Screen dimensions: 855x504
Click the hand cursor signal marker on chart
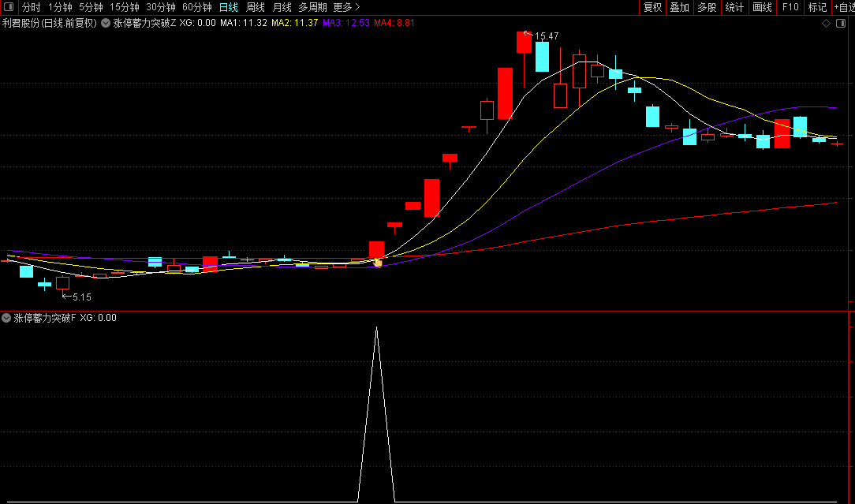[x=377, y=263]
